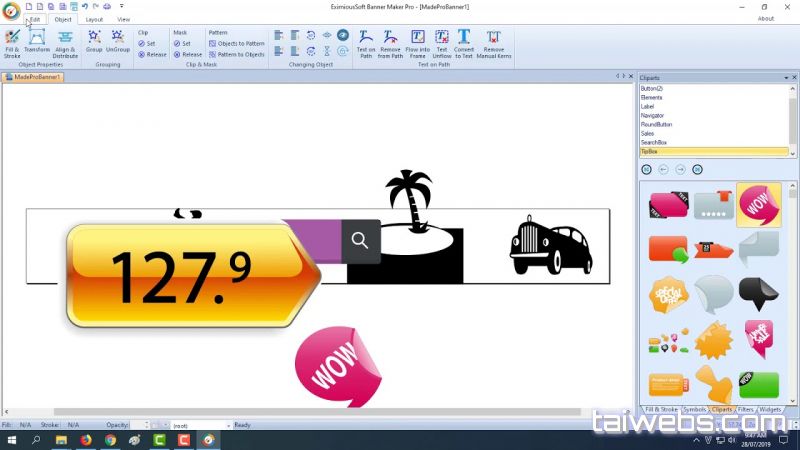Switch to the Filters panel tab
The height and width of the screenshot is (450, 800).
pos(745,409)
